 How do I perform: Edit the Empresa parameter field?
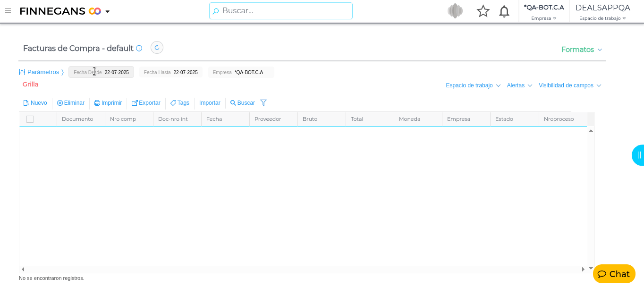click(x=241, y=72)
